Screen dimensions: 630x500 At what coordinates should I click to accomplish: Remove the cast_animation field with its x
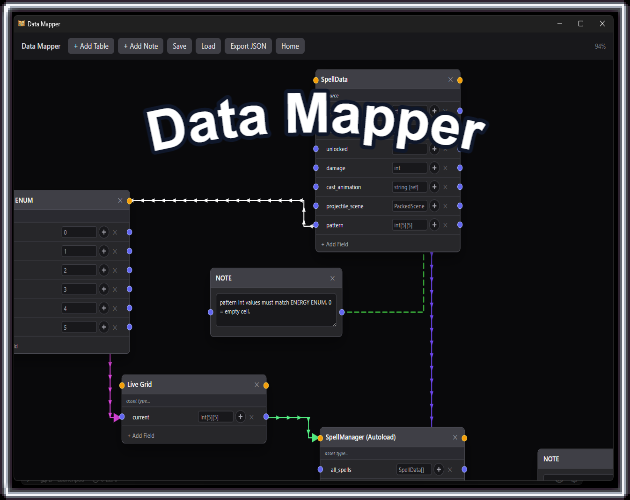coord(445,187)
